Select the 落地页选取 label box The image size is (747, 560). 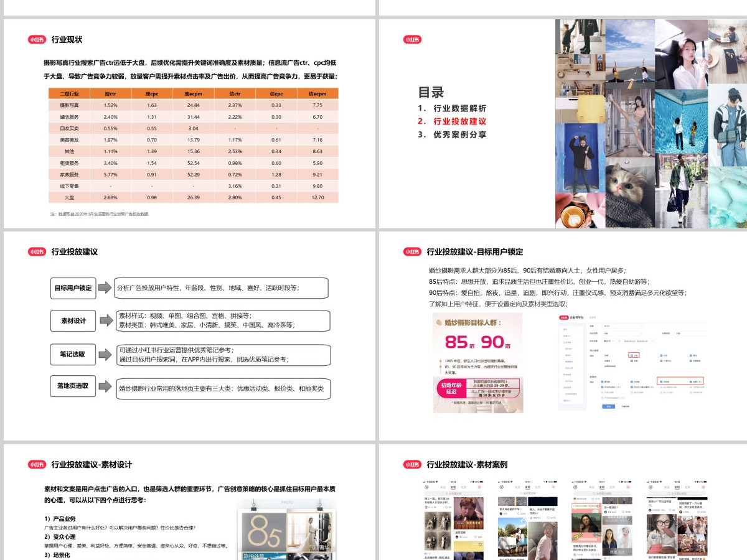(73, 386)
